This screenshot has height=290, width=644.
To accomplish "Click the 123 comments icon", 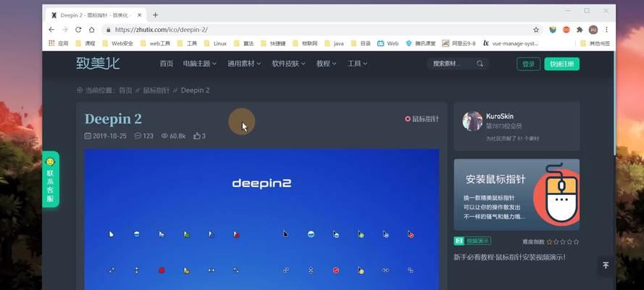I will coord(138,136).
